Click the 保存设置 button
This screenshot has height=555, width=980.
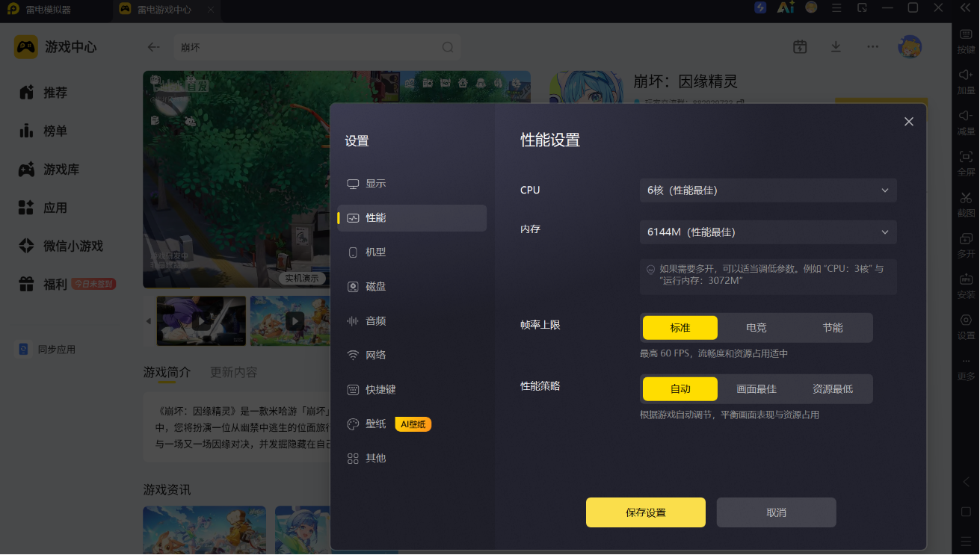(x=646, y=512)
